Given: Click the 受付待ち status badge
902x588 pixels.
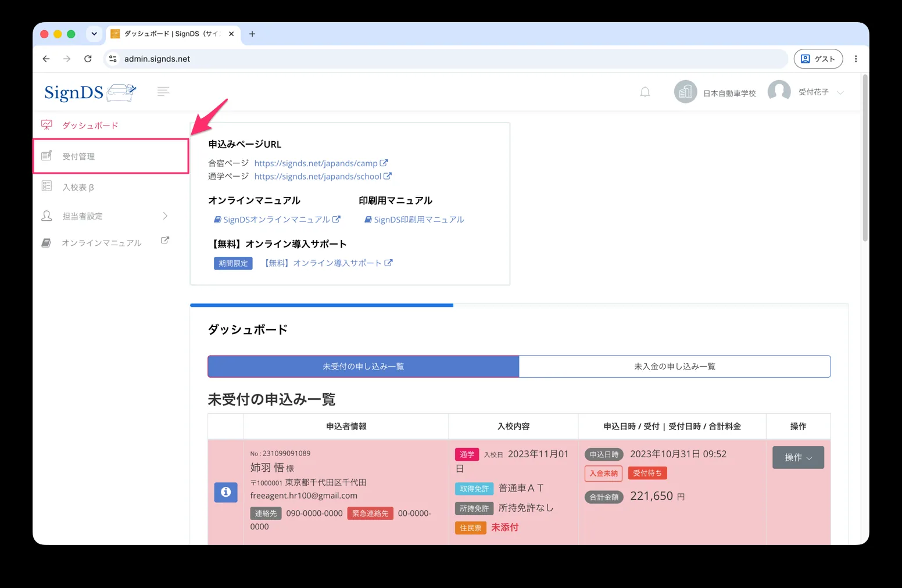Looking at the screenshot, I should (x=647, y=473).
